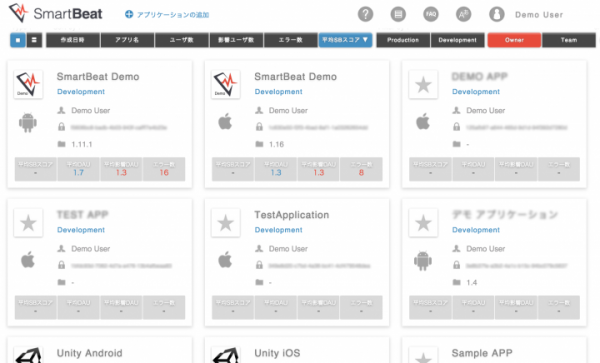Click the Apple platform icon in TestApplication card
The height and width of the screenshot is (363, 600).
225,260
